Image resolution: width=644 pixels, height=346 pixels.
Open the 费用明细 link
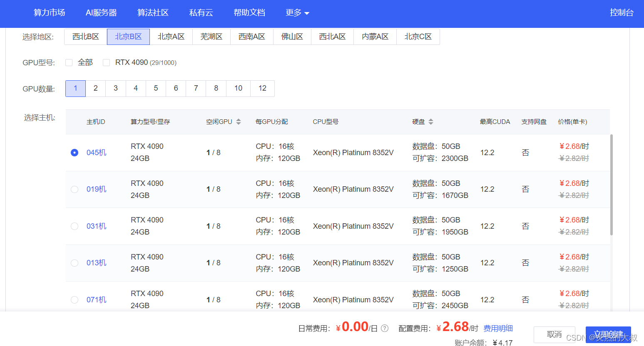point(498,329)
